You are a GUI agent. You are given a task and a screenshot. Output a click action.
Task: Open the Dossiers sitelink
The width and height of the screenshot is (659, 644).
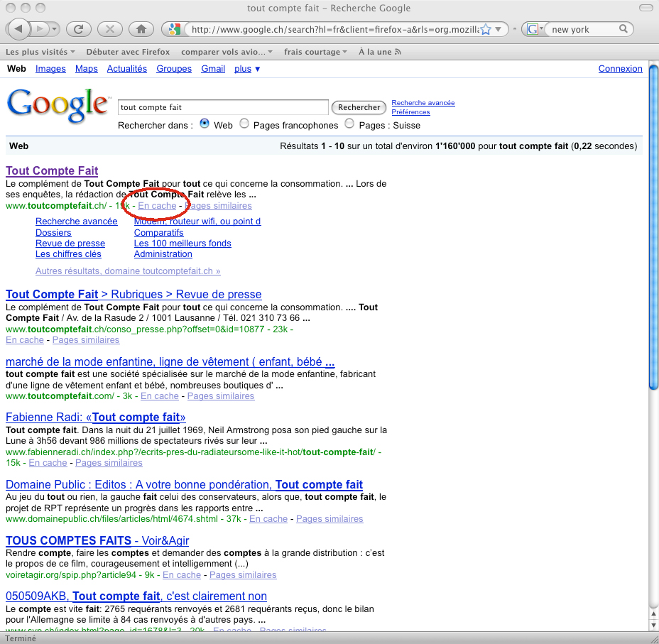click(x=53, y=232)
